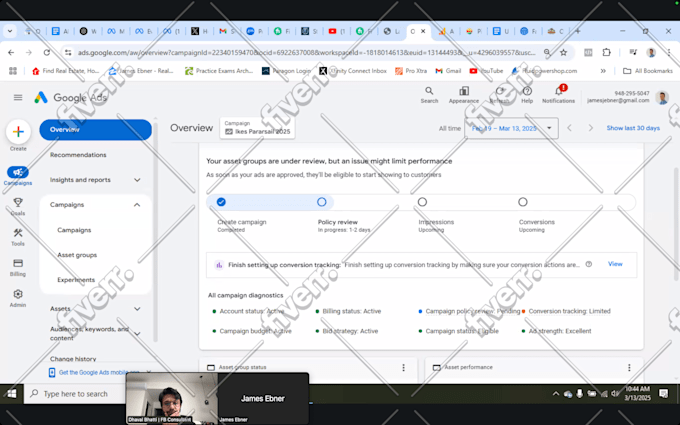
Task: Bookmark this page with the star icon
Action: click(563, 52)
